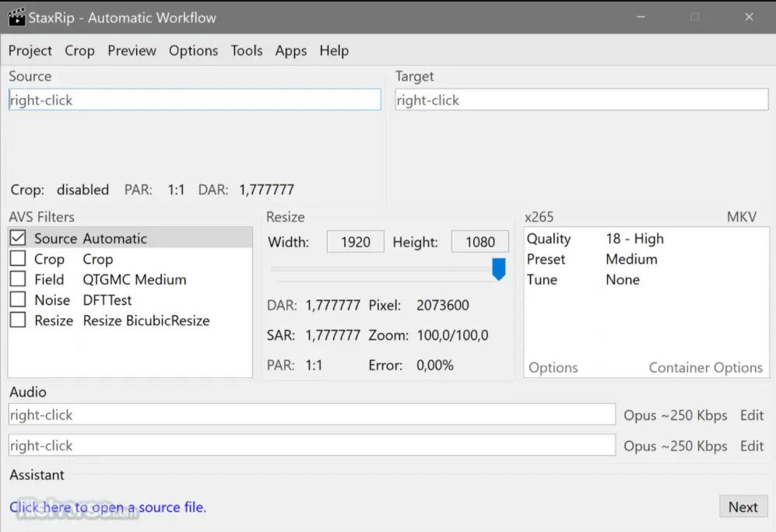
Task: Open the Project menu
Action: (30, 51)
